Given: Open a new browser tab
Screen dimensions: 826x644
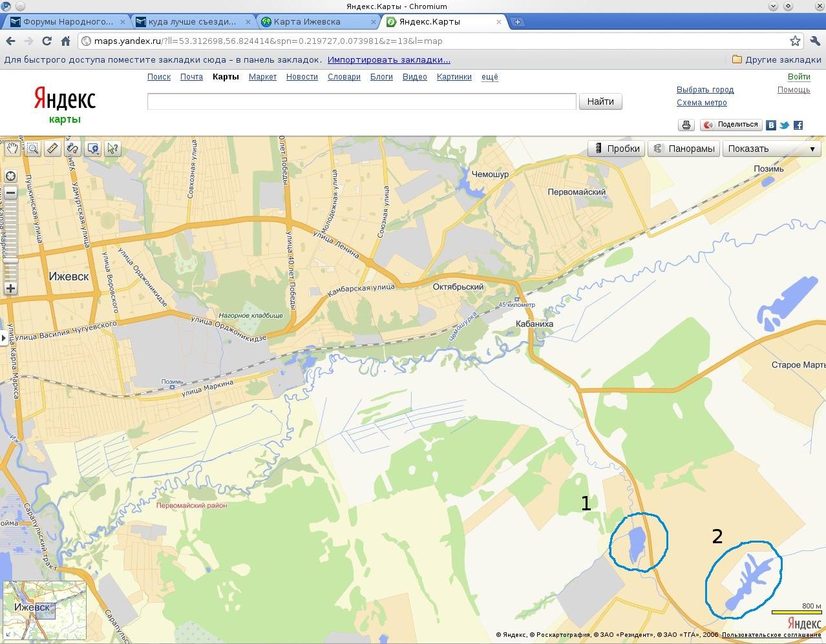Looking at the screenshot, I should [x=517, y=22].
